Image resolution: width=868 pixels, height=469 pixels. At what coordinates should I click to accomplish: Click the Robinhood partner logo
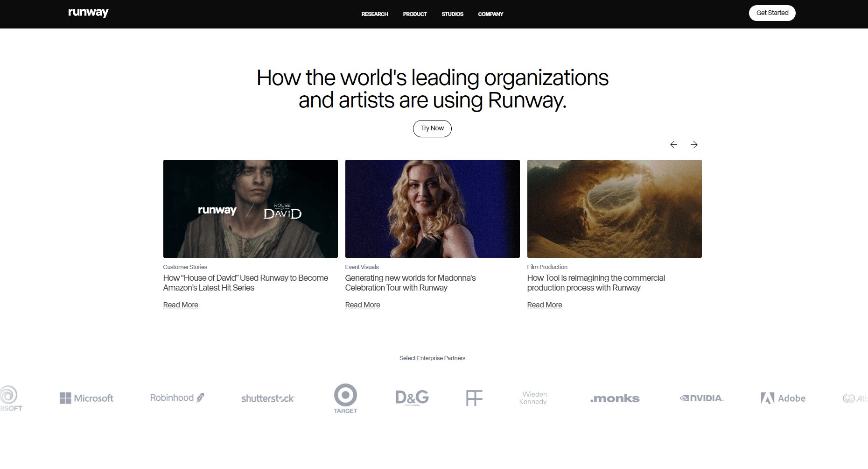tap(177, 398)
